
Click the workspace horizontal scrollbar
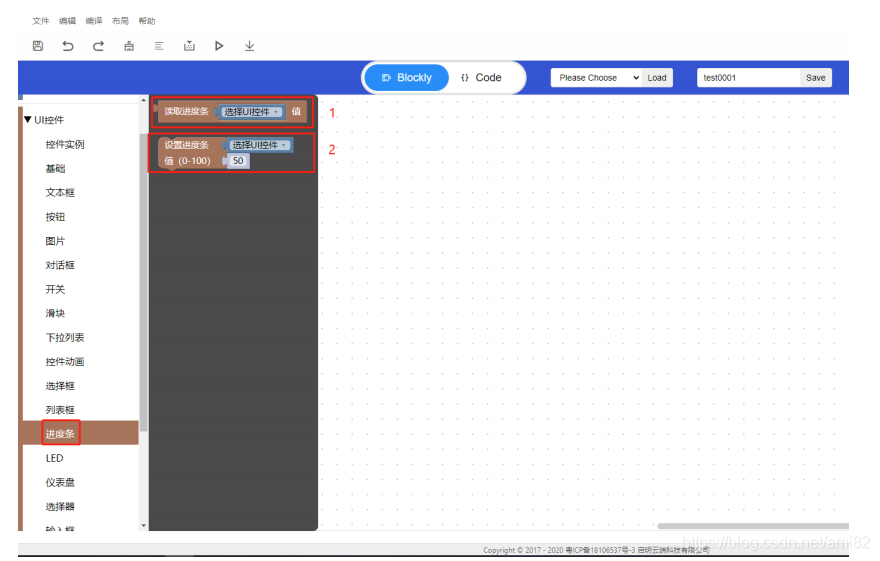pos(753,526)
